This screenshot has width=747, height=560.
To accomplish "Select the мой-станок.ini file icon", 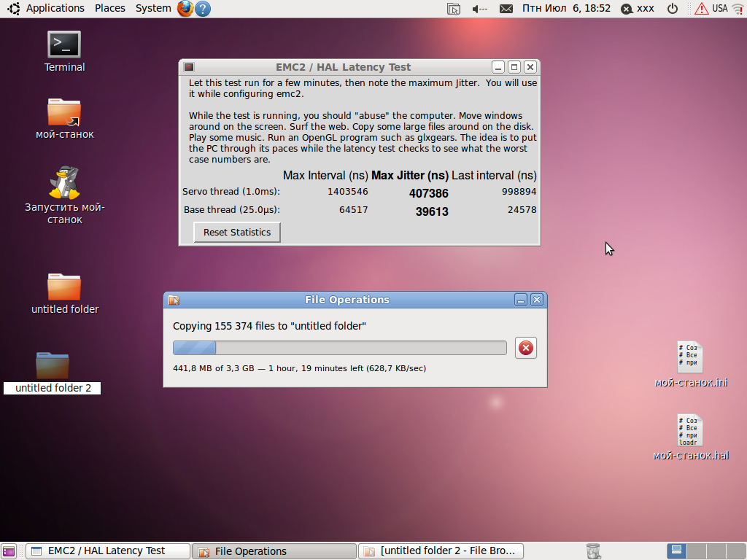I will pos(690,357).
